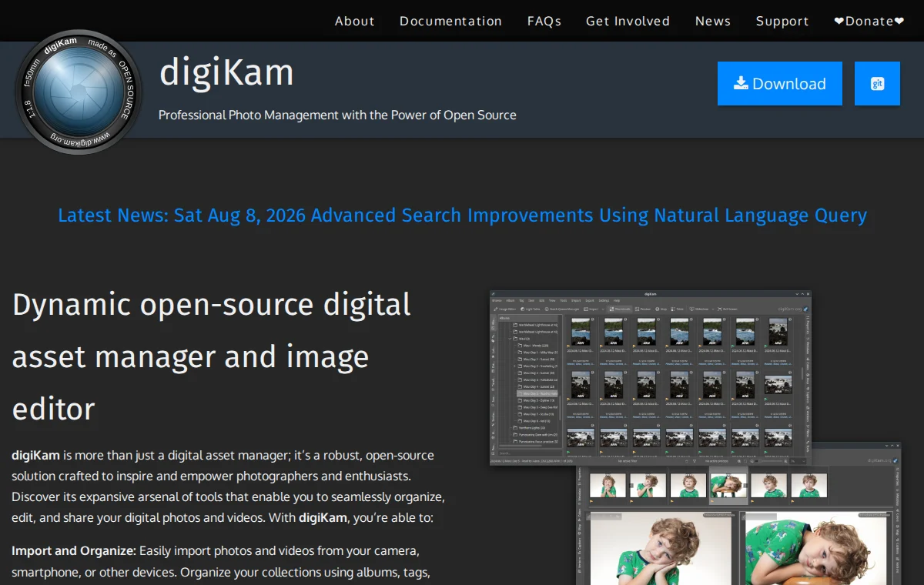Open the Latest News natural language query article

coord(462,215)
